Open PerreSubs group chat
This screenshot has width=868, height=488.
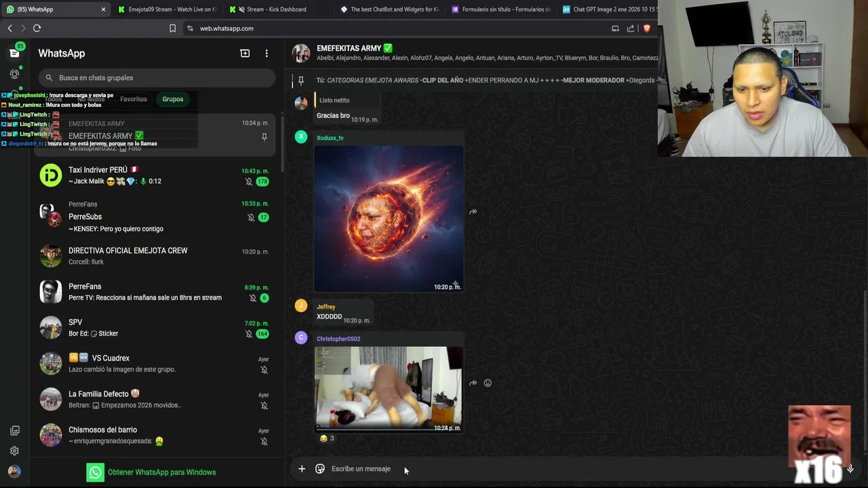(x=156, y=216)
